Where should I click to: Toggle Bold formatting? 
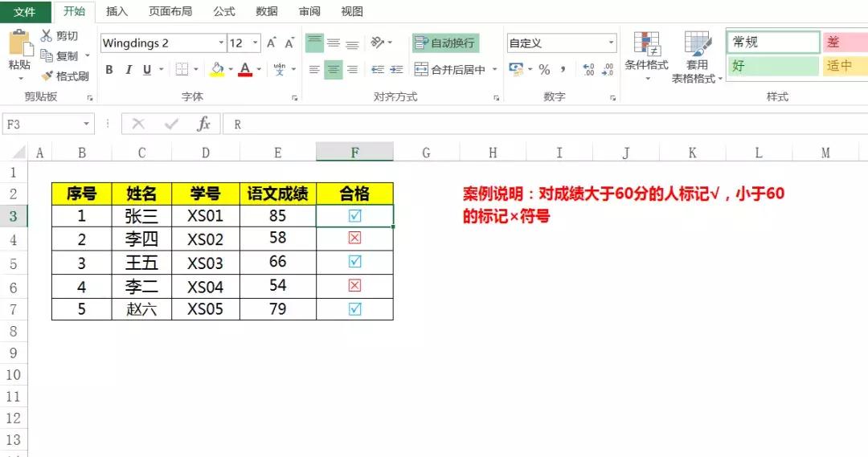109,70
